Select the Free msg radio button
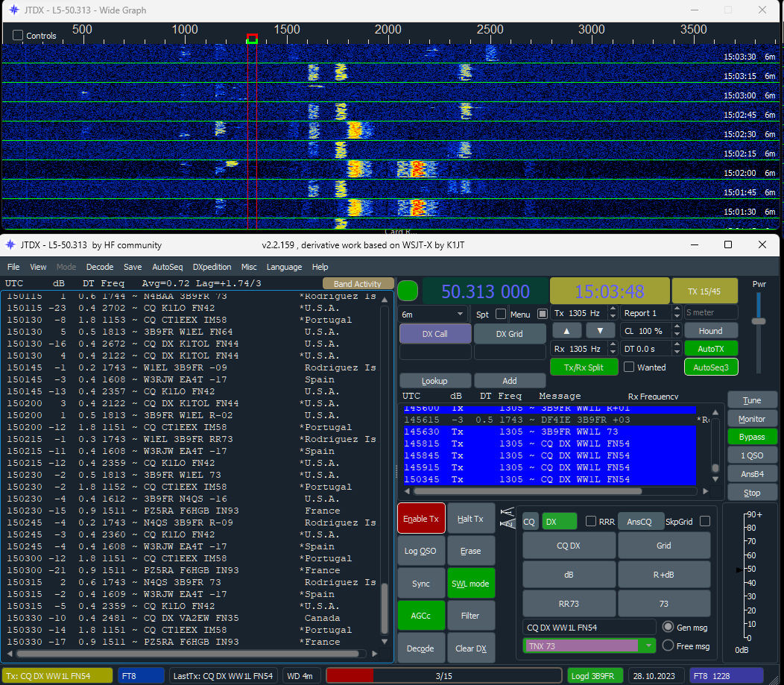The image size is (784, 685). (x=668, y=645)
